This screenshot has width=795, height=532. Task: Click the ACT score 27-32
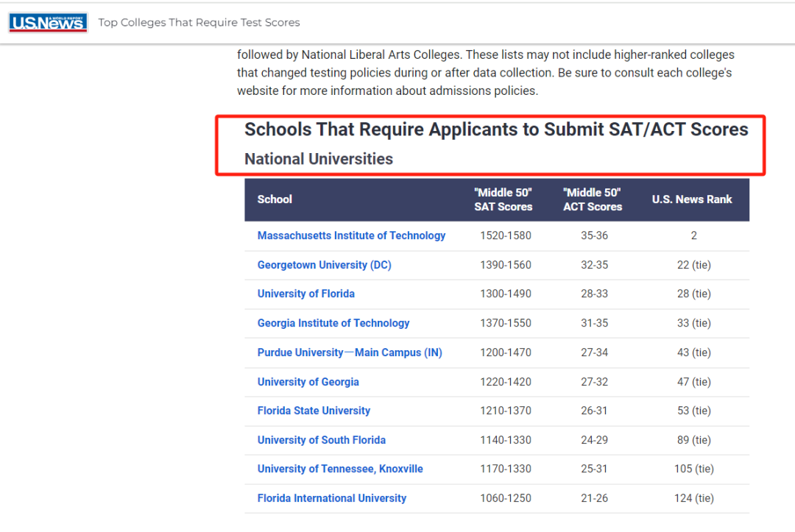(594, 382)
